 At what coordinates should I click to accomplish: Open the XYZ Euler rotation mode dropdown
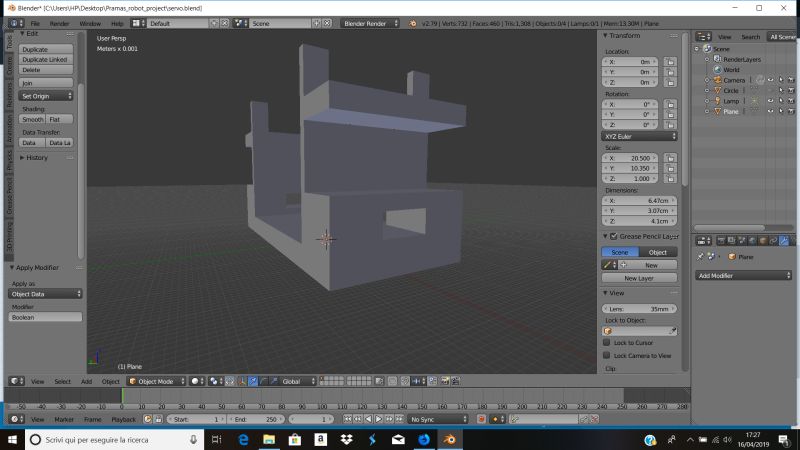click(639, 136)
